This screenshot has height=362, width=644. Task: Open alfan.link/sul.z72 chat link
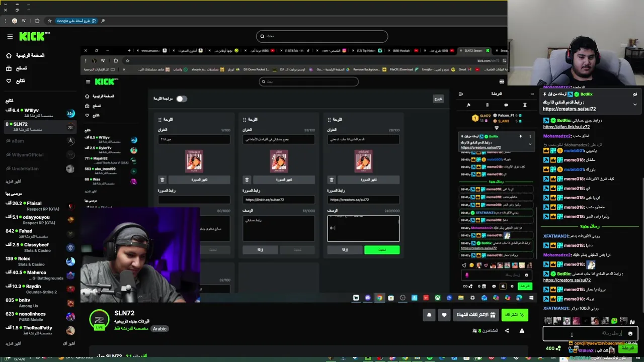(x=567, y=127)
